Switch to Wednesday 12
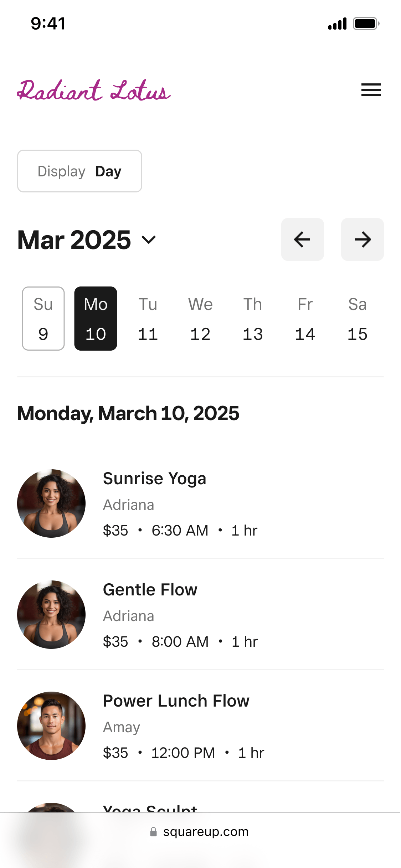Screen dimensions: 401x868 click(x=200, y=319)
